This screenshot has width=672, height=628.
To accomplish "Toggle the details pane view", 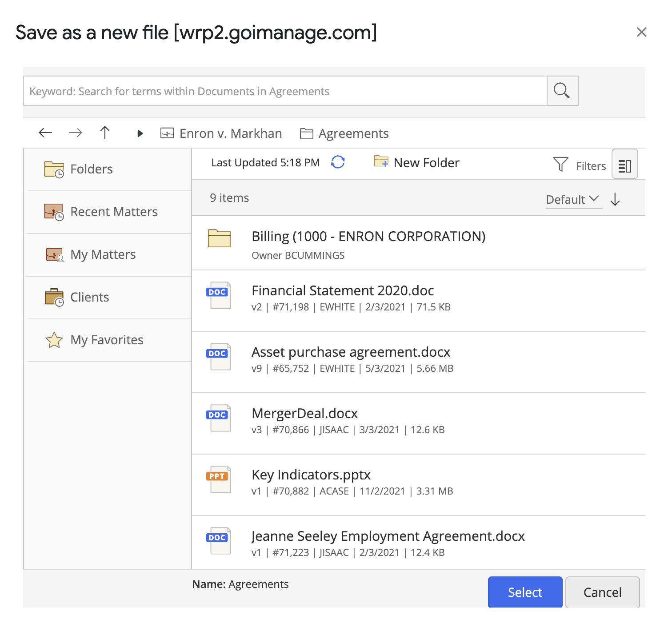I will pos(624,165).
